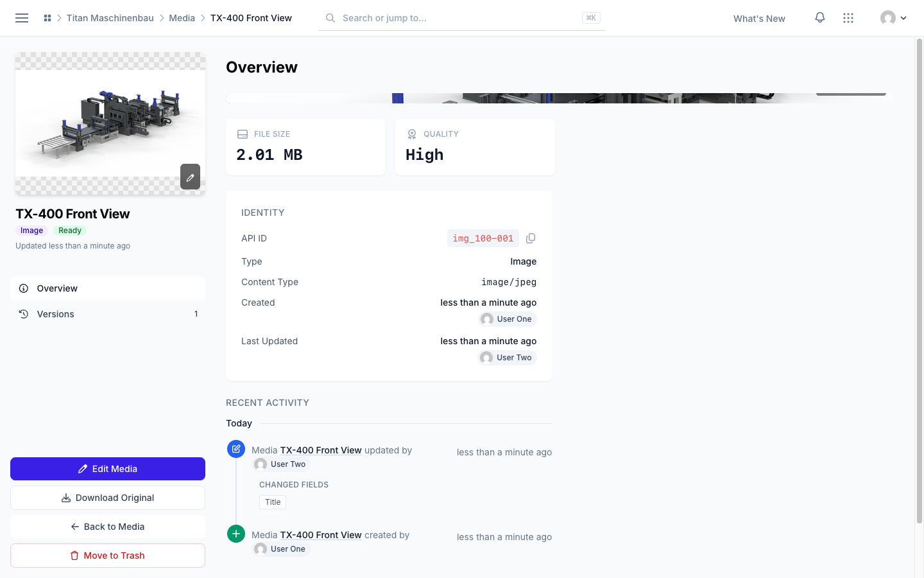This screenshot has width=924, height=578.
Task: Click the High quality value
Action: tap(425, 155)
